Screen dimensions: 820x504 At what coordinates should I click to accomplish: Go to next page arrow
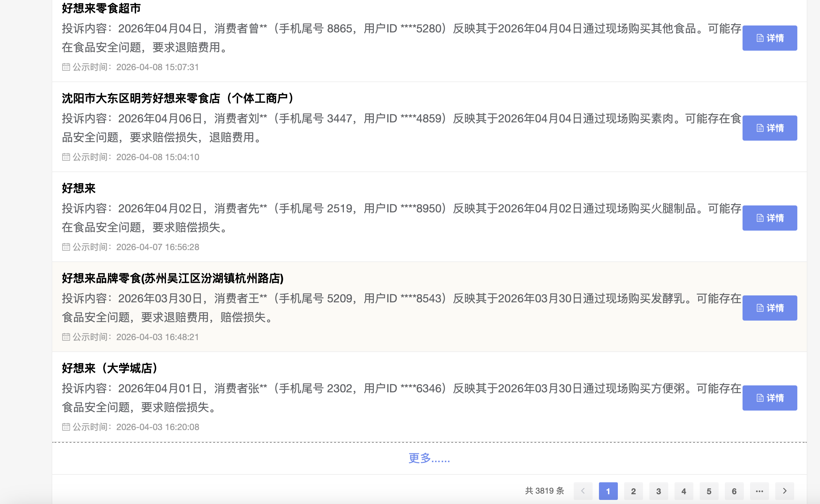click(x=784, y=491)
